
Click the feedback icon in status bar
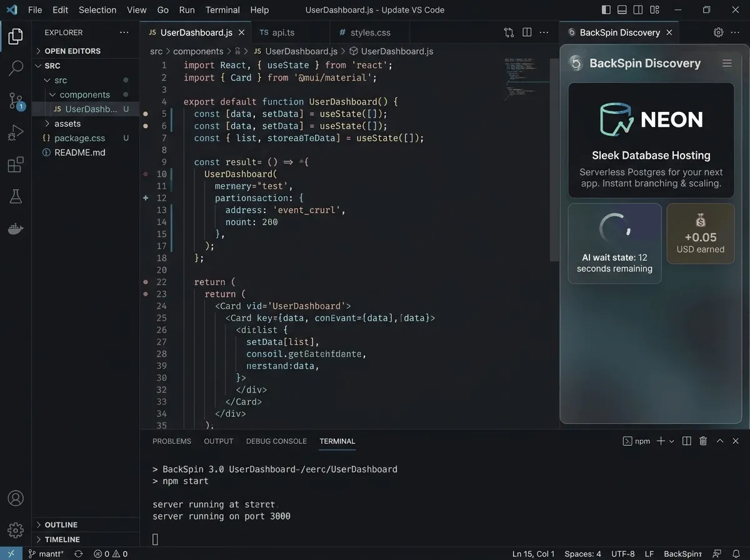point(716,554)
